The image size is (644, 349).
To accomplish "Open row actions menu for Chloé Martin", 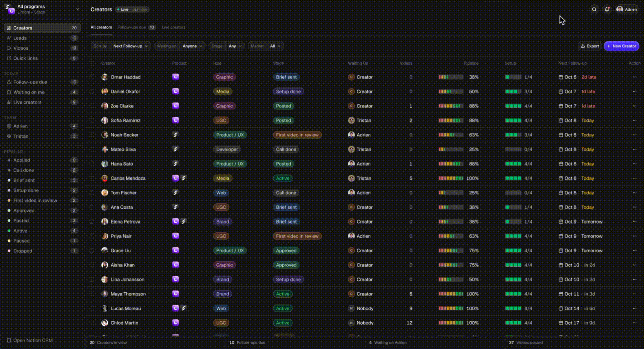I will [635, 323].
